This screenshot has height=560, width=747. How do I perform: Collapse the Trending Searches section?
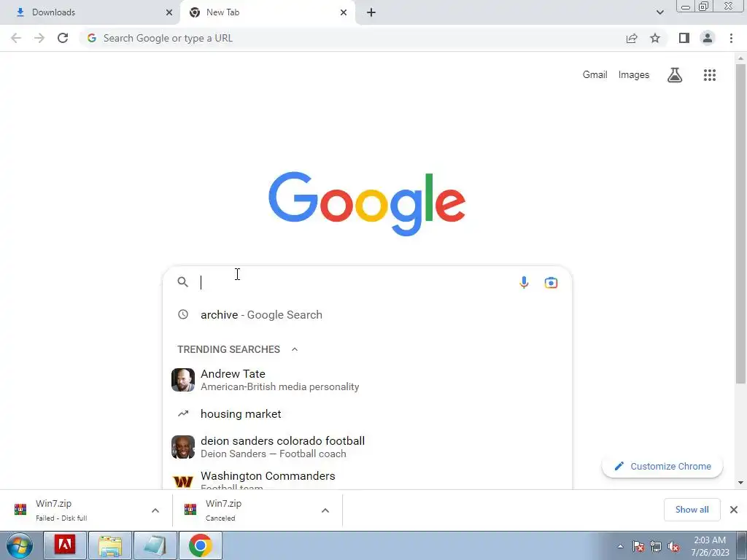pyautogui.click(x=295, y=349)
